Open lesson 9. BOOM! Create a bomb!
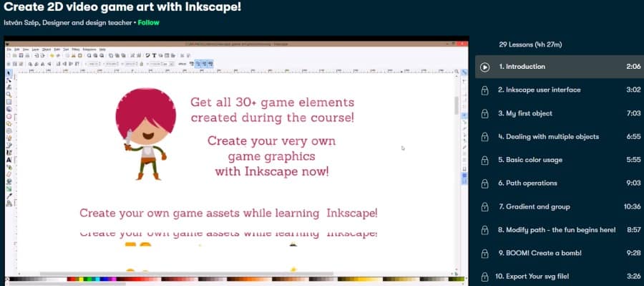 (x=560, y=253)
